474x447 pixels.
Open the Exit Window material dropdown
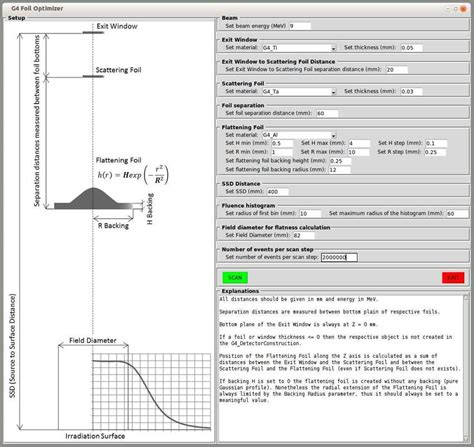(299, 48)
